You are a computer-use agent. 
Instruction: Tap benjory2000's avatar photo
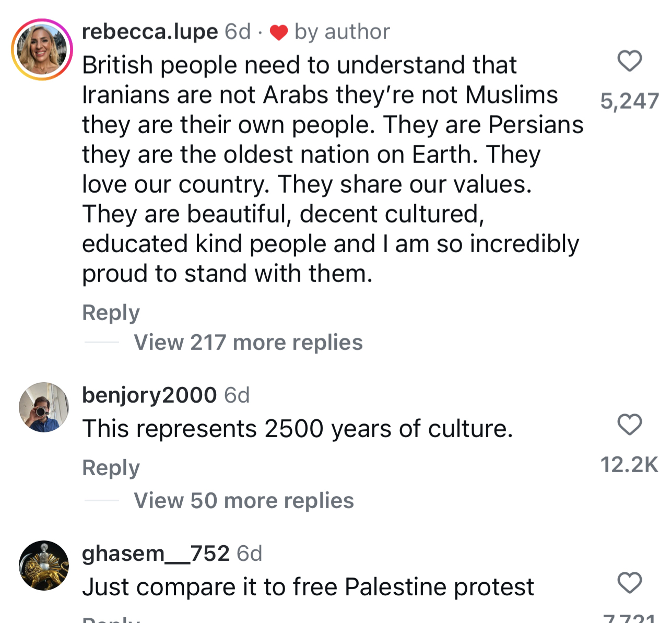click(x=44, y=407)
